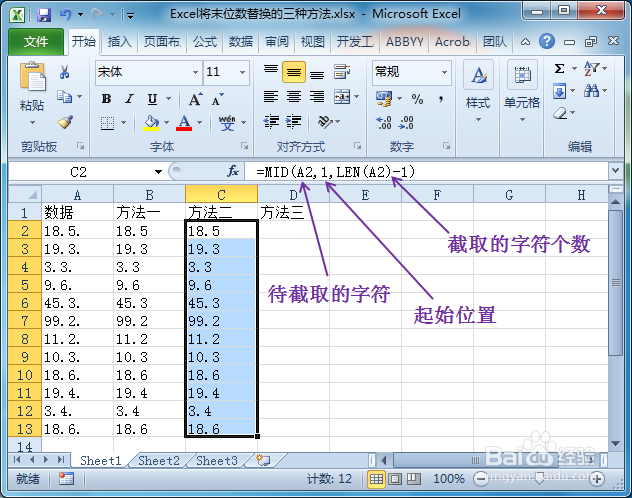Click the Insert Worksheet tab icon
Screen dimensions: 632x498
263,460
